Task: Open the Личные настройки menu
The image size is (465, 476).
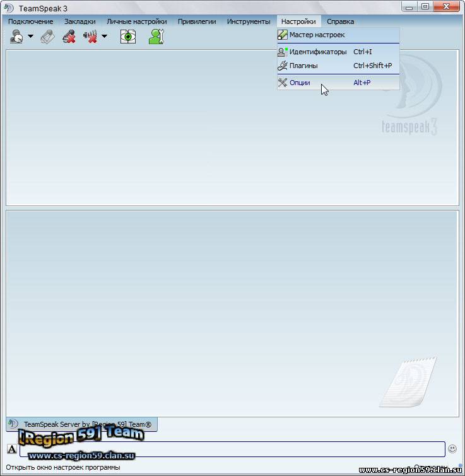Action: (x=137, y=21)
